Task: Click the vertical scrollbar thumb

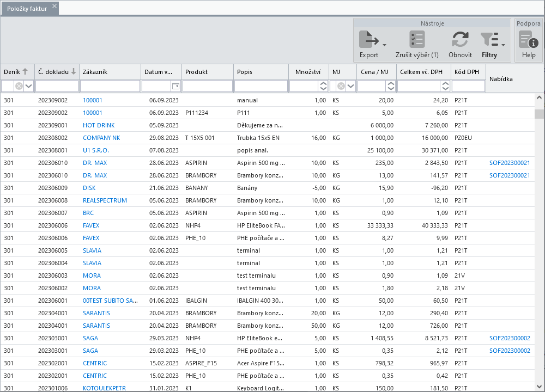Action: tap(539, 114)
